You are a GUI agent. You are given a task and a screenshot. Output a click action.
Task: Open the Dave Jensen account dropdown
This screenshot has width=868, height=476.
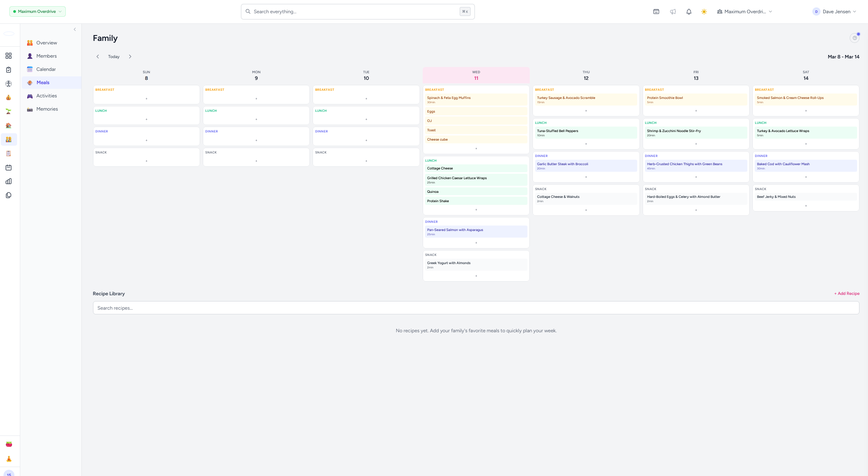834,11
